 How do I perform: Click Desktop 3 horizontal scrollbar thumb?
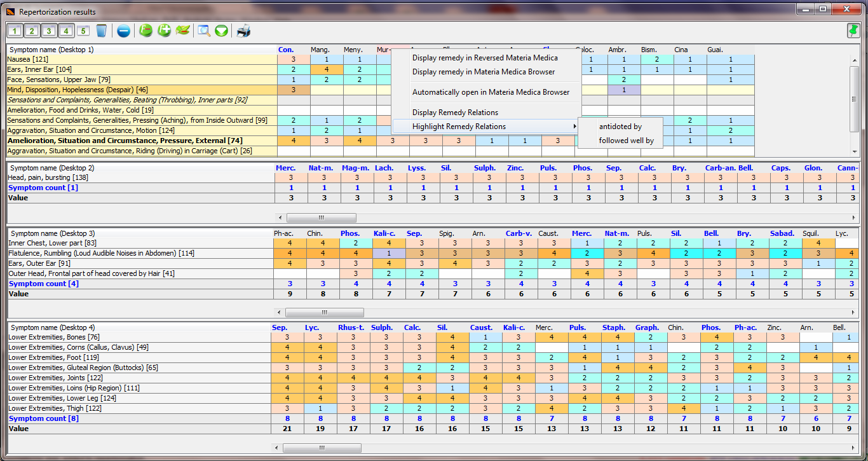tap(324, 313)
